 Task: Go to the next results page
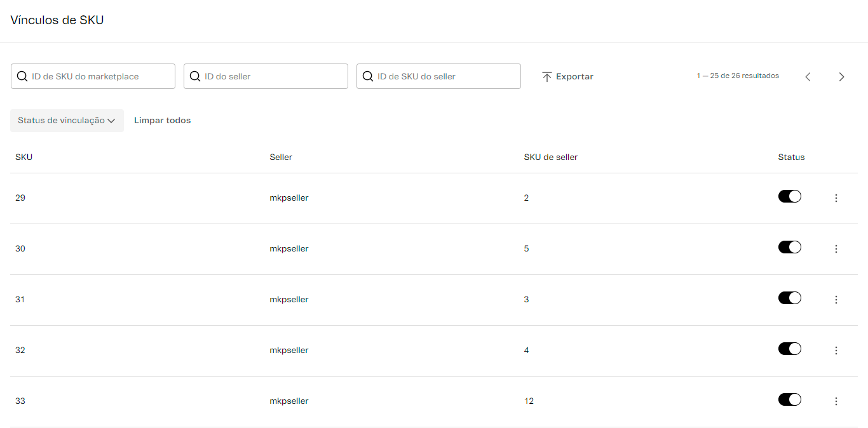[841, 77]
